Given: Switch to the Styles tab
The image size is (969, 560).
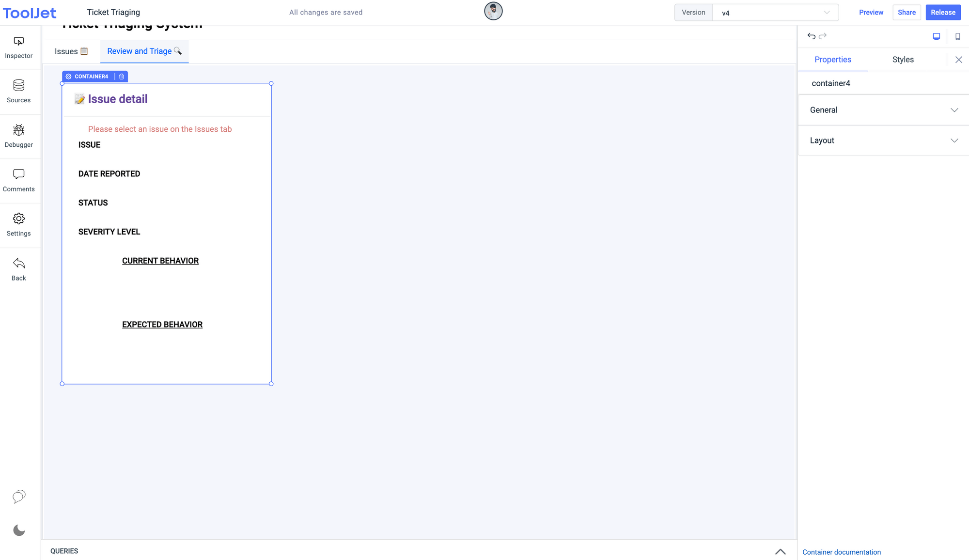Looking at the screenshot, I should (x=903, y=60).
